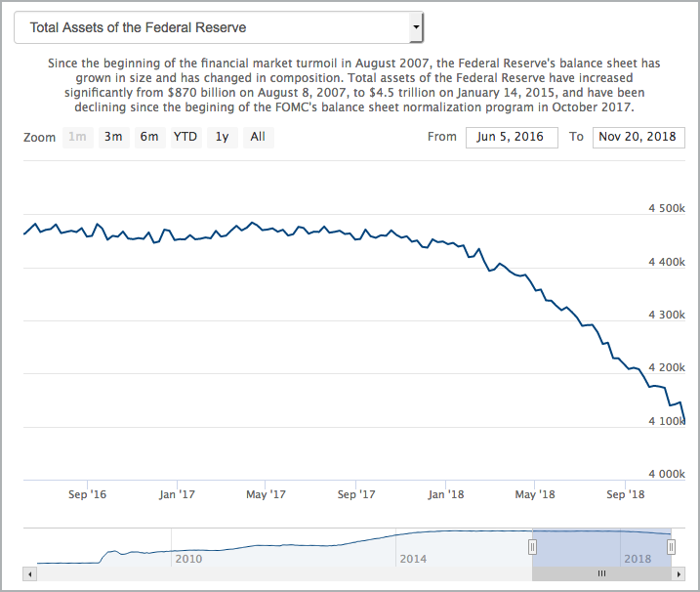Click the 2014 label in the navigator
The width and height of the screenshot is (700, 592).
pos(413,559)
